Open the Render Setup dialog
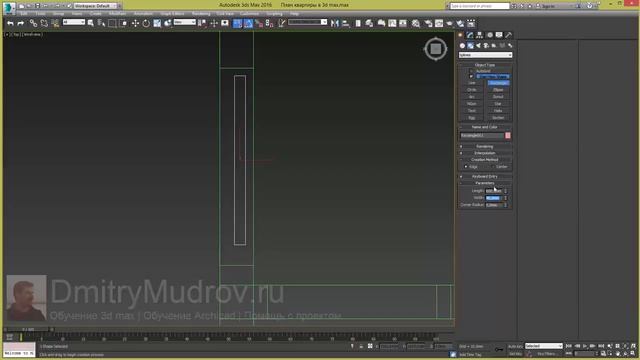 pyautogui.click(x=428, y=23)
